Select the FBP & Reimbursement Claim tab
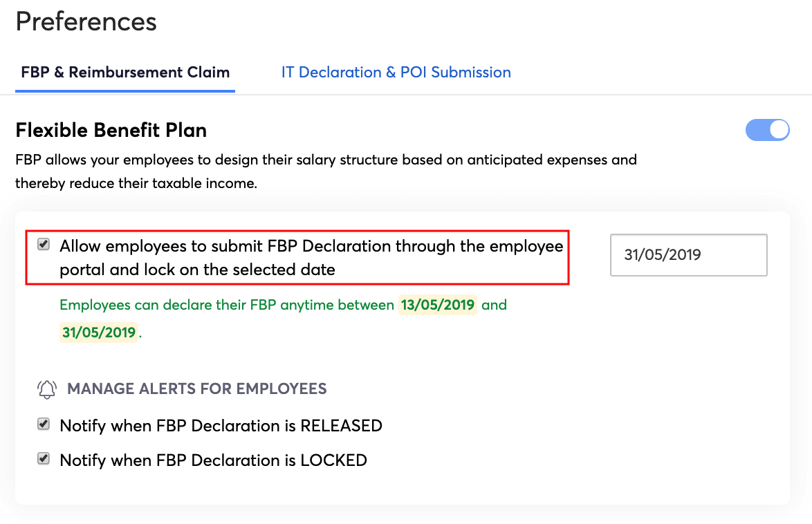 point(125,72)
